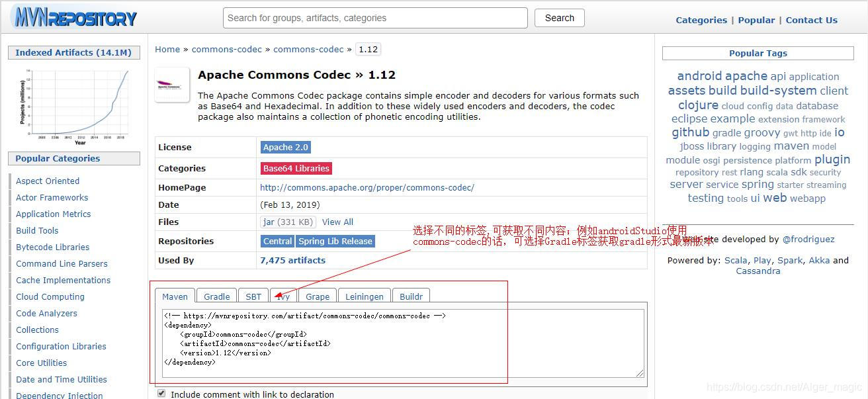Open the 7,475 artifacts used-by link
Screen dimensions: 868x399
[292, 260]
